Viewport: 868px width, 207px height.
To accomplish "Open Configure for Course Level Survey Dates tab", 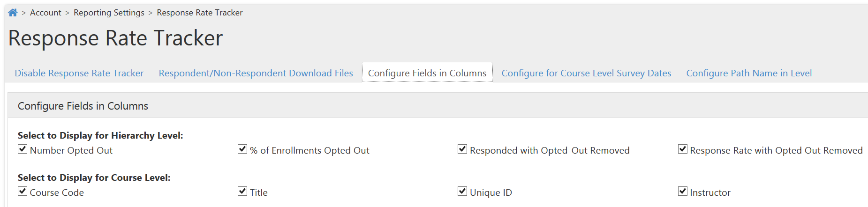I will (586, 73).
